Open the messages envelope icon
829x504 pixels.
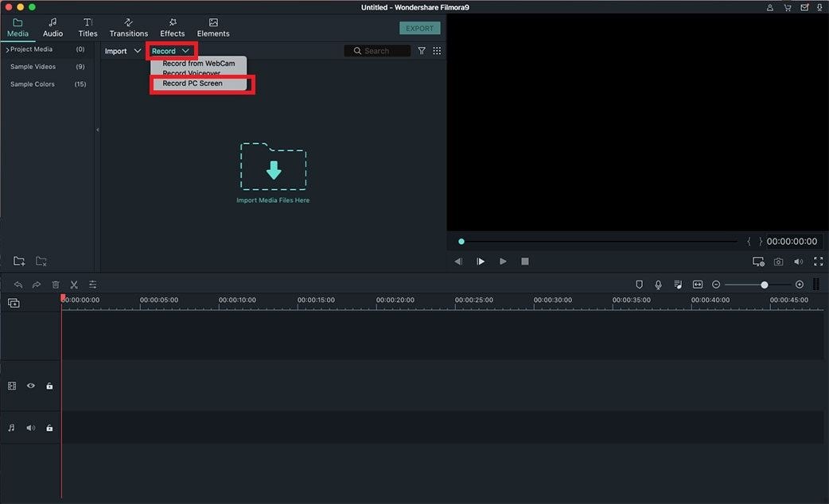click(x=804, y=7)
